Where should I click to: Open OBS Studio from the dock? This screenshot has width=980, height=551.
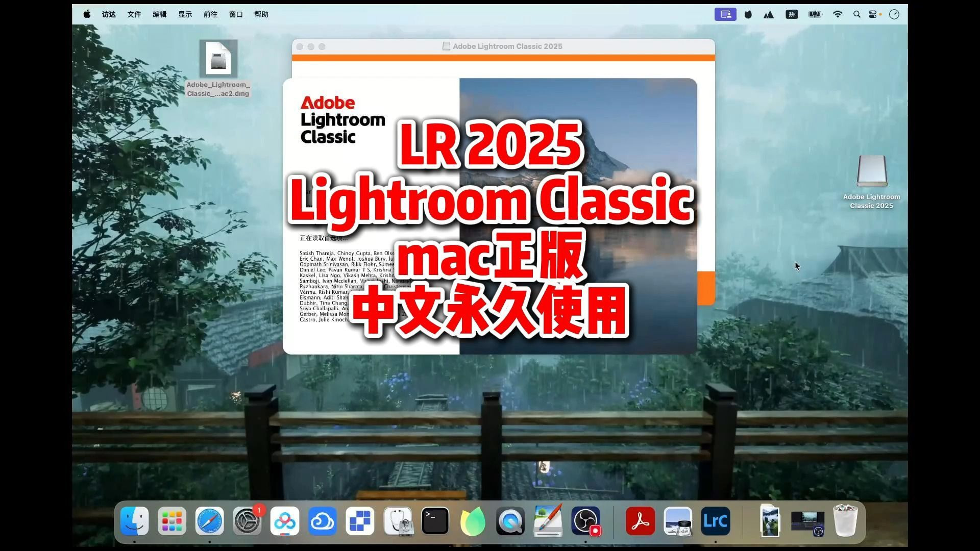(x=586, y=521)
